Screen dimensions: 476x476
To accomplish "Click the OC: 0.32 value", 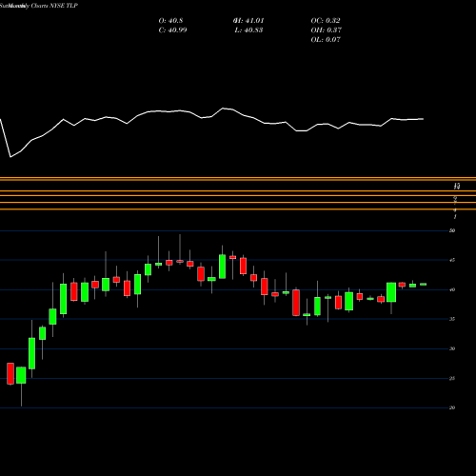I will (326, 21).
